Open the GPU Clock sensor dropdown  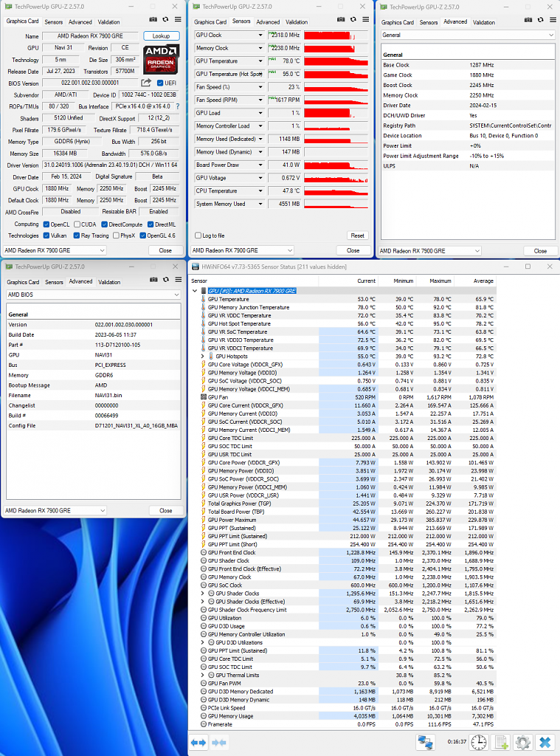[260, 35]
